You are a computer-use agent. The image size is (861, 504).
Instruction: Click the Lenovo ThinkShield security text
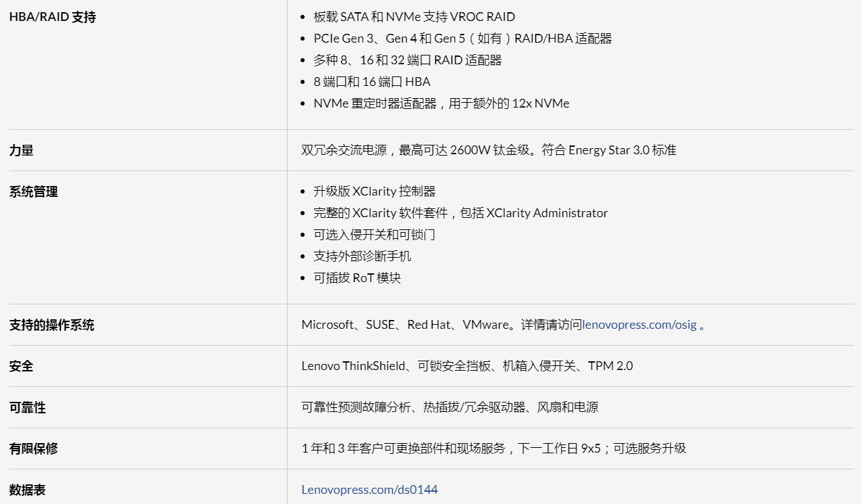coord(467,366)
